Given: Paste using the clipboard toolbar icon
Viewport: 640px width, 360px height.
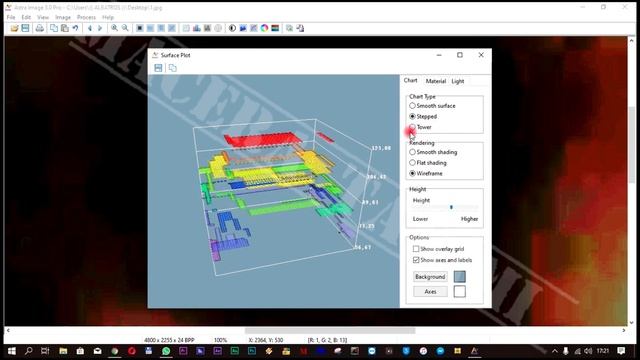Looking at the screenshot, I should click(64, 28).
